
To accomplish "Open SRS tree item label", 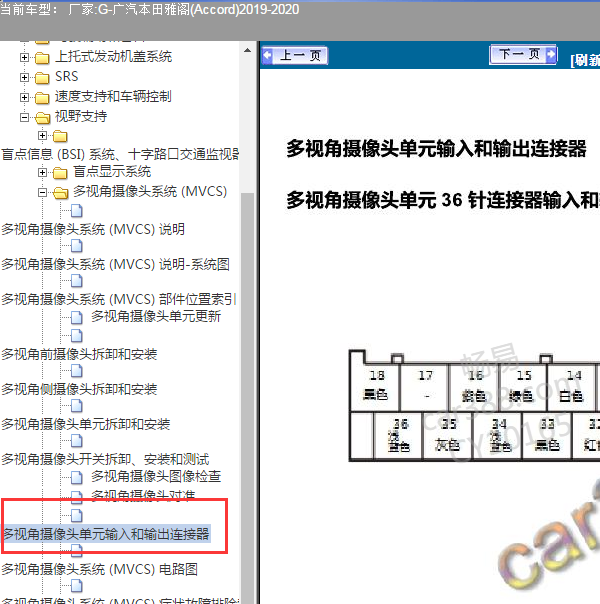I will (67, 76).
